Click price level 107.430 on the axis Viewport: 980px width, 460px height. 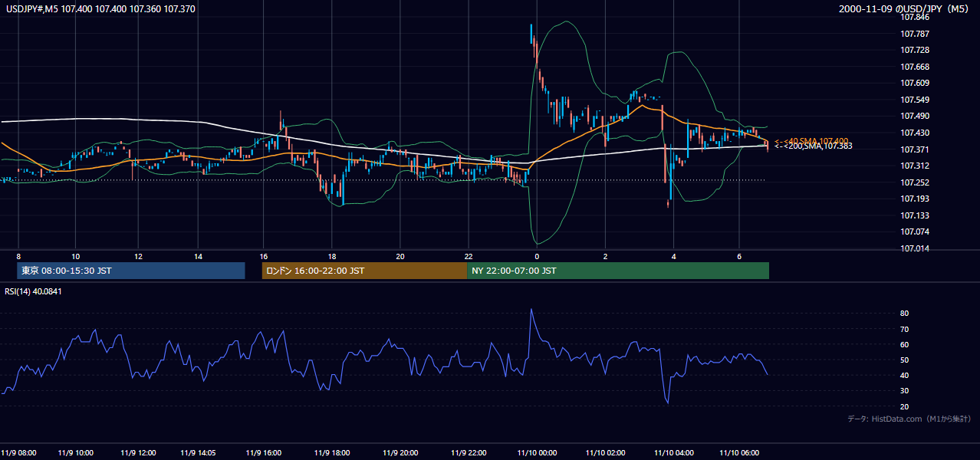coord(915,133)
